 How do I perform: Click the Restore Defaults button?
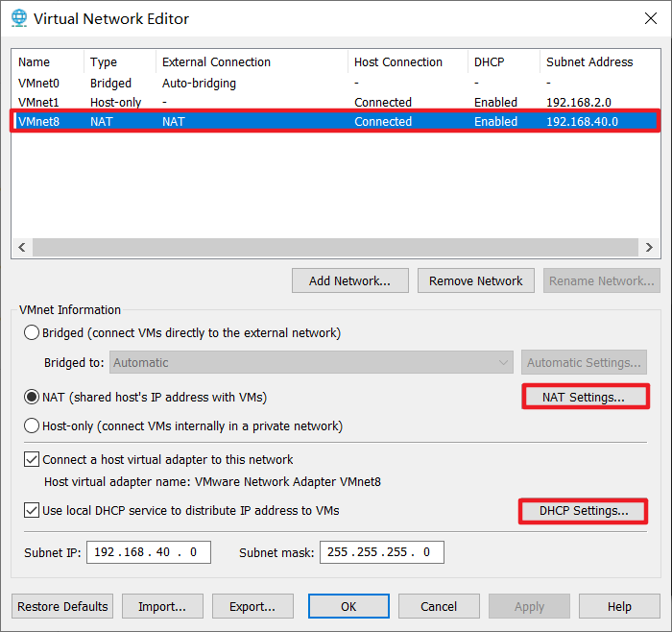62,607
